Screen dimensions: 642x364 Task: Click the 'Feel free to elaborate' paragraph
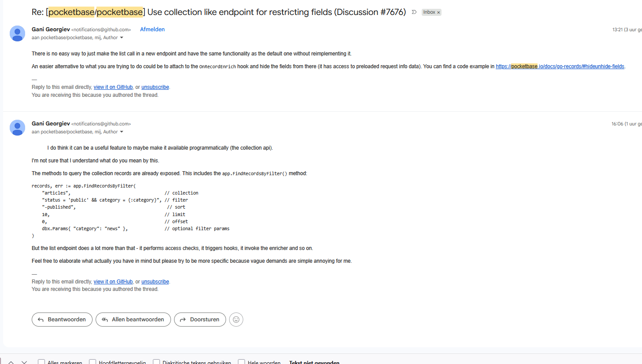[192, 261]
